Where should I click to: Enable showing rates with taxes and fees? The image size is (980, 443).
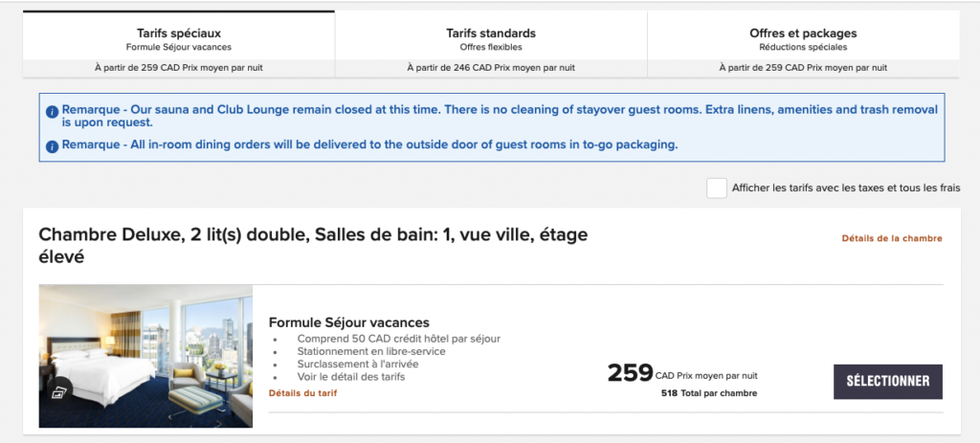[x=716, y=188]
